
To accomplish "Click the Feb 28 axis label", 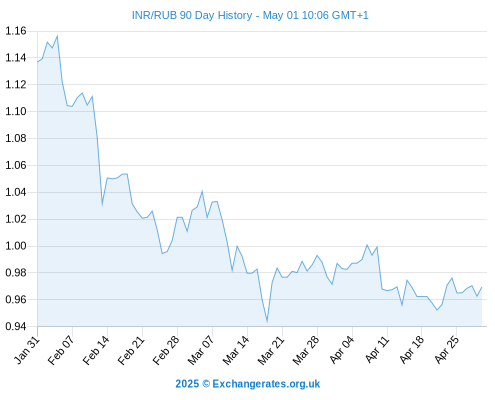I will [x=166, y=350].
